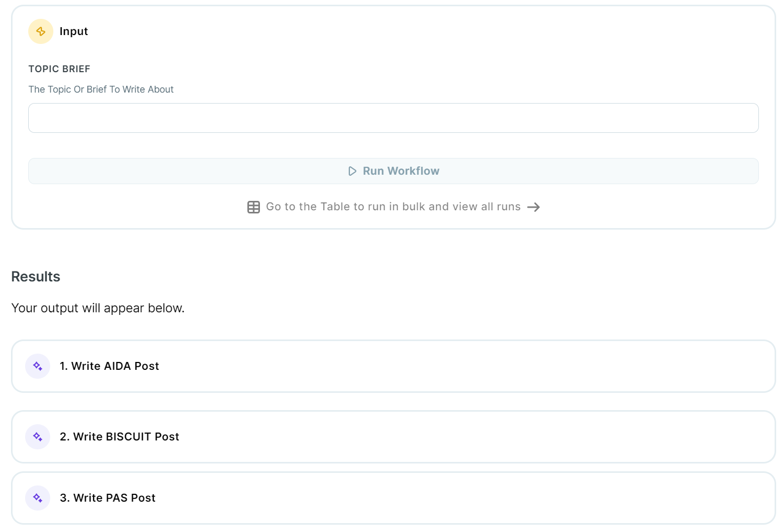
Task: Click the sparkle icon for Write BISCUIT Post
Action: pyautogui.click(x=38, y=437)
